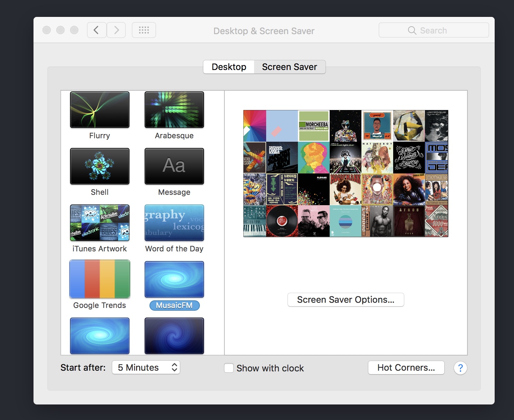Select Word of the Day screen saver
The height and width of the screenshot is (420, 514).
tap(174, 223)
